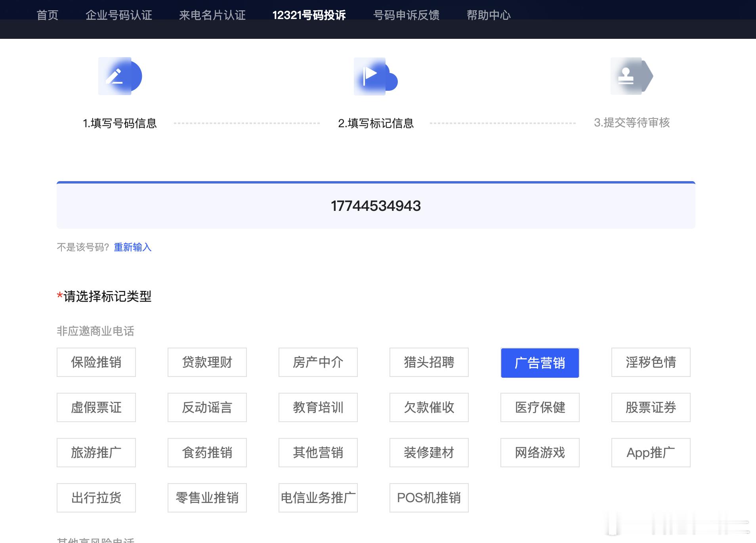Mark the number as 淫秽色情
The height and width of the screenshot is (543, 756).
click(x=651, y=362)
